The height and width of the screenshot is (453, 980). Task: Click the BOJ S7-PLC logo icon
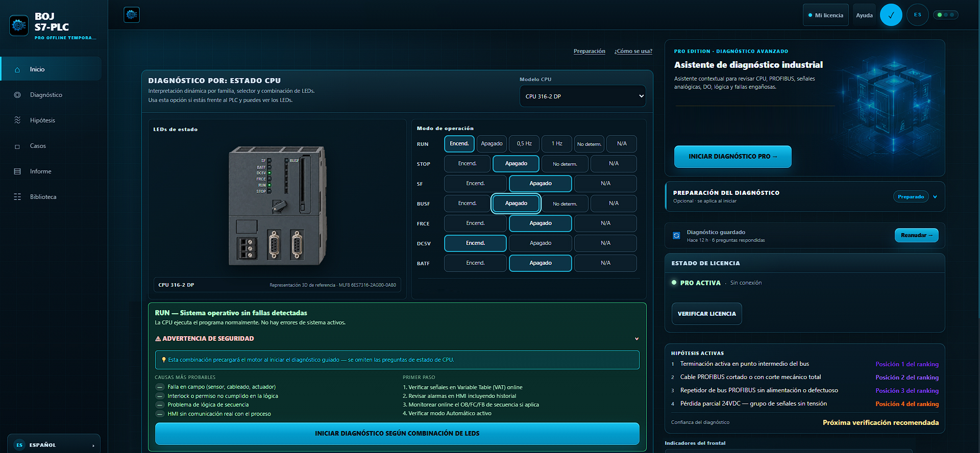coord(19,25)
